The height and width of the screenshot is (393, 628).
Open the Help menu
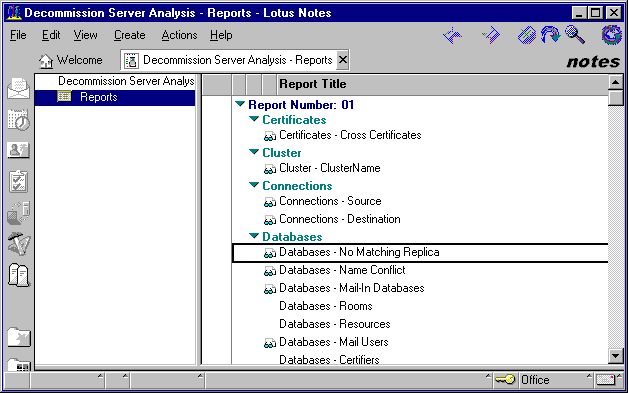pos(221,35)
